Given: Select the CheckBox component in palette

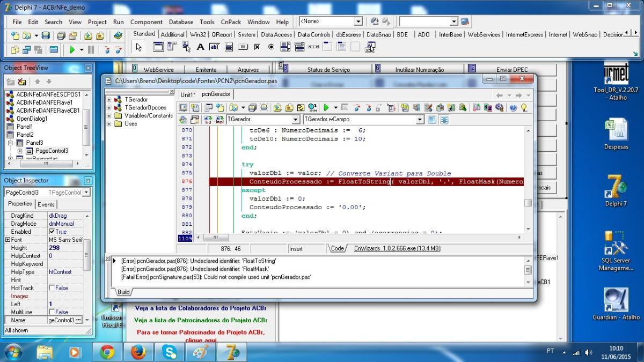Looking at the screenshot, I should pyautogui.click(x=257, y=47).
